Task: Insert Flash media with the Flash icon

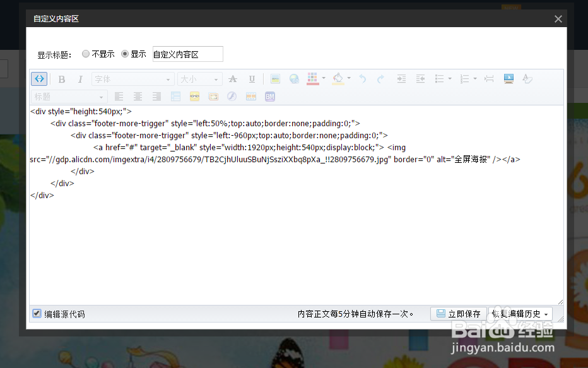Action: (x=232, y=97)
